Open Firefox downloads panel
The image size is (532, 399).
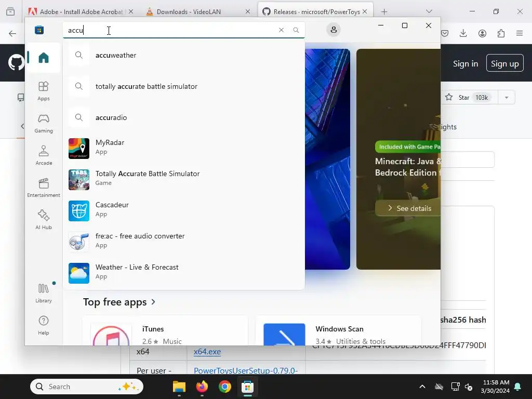coord(463,33)
